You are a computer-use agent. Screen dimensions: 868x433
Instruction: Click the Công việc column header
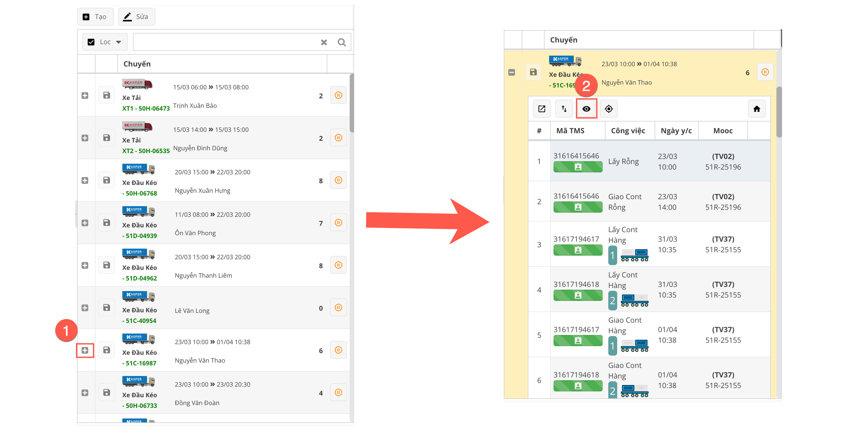tap(628, 131)
